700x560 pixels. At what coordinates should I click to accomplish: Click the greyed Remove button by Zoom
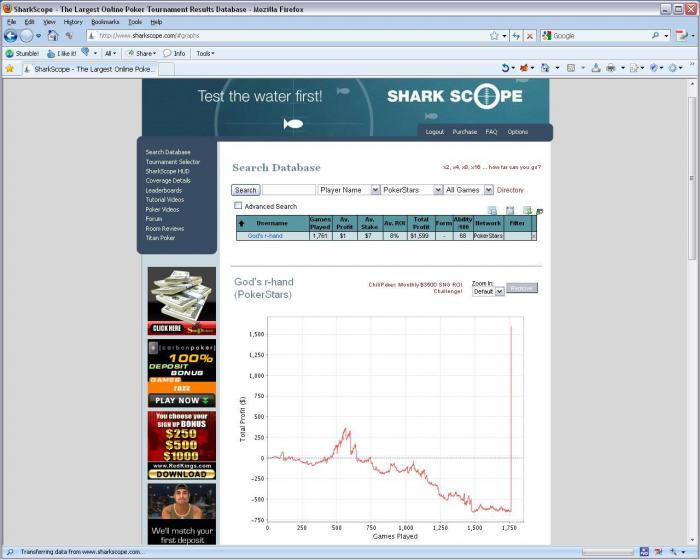[522, 288]
